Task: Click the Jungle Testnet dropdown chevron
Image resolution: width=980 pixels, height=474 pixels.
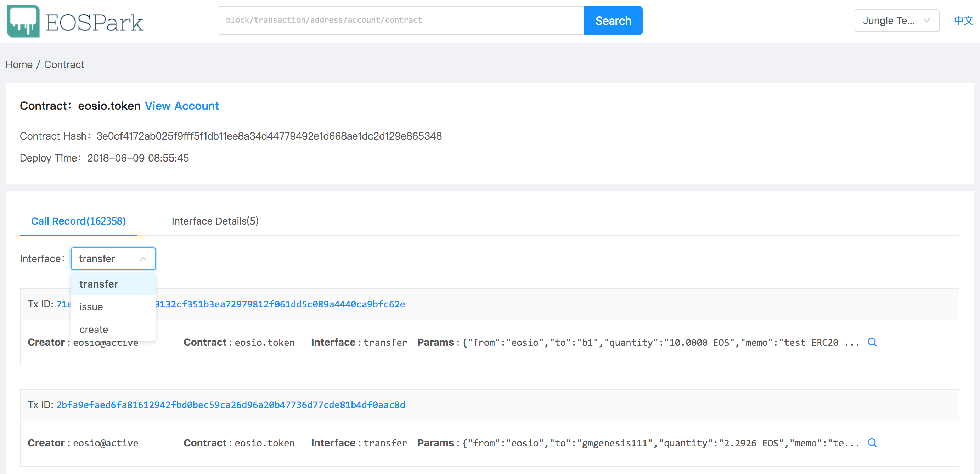Action: (927, 20)
